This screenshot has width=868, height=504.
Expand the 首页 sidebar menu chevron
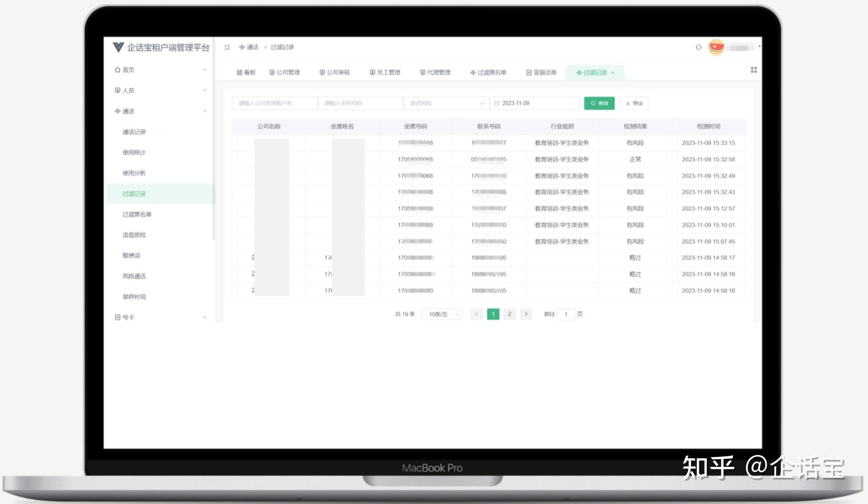[205, 69]
